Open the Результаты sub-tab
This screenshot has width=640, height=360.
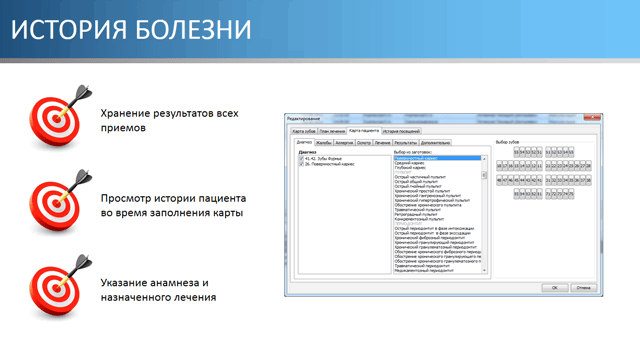coord(405,143)
